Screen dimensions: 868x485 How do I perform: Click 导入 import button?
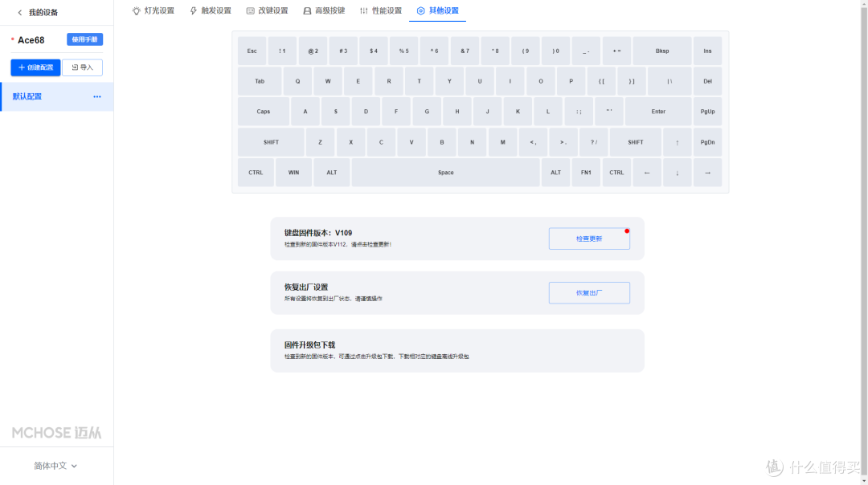[83, 67]
